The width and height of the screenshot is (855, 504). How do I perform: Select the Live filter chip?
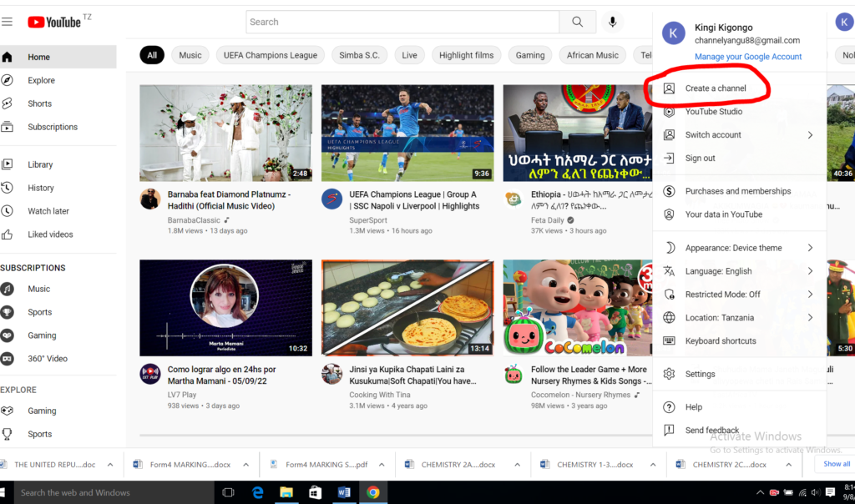point(409,55)
